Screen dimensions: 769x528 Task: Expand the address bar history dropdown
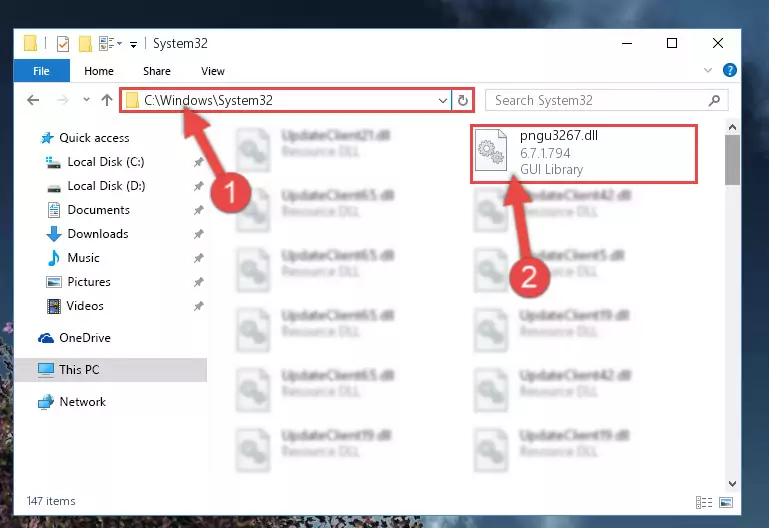point(442,101)
